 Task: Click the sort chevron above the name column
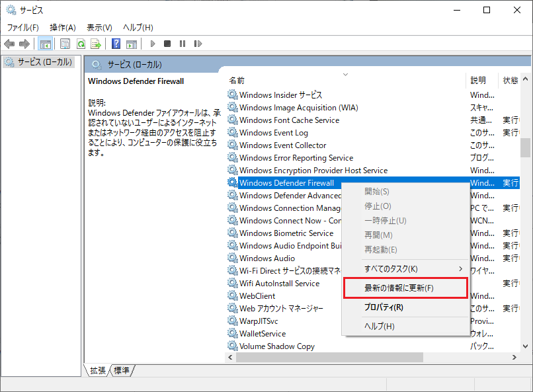tap(345, 75)
